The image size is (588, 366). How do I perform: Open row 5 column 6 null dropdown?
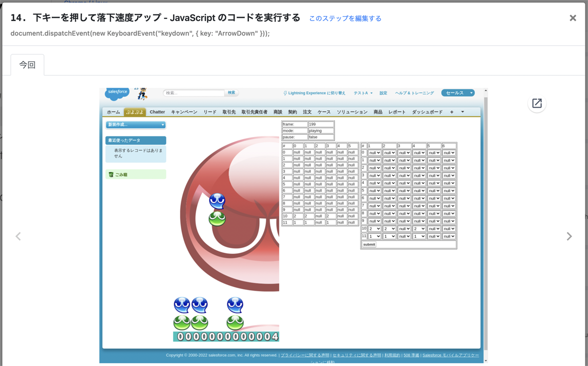coord(449,191)
